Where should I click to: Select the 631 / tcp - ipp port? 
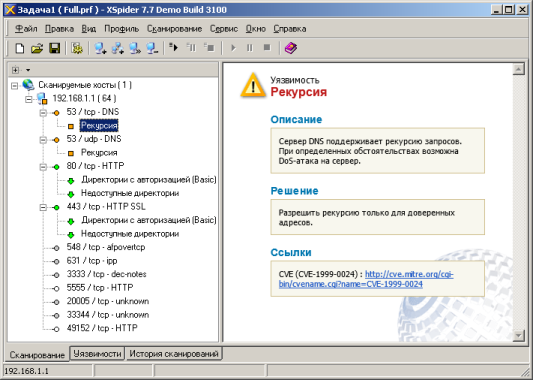(92, 261)
